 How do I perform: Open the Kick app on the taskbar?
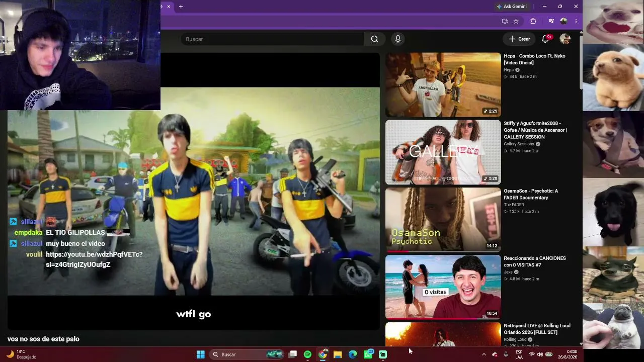pyautogui.click(x=383, y=354)
